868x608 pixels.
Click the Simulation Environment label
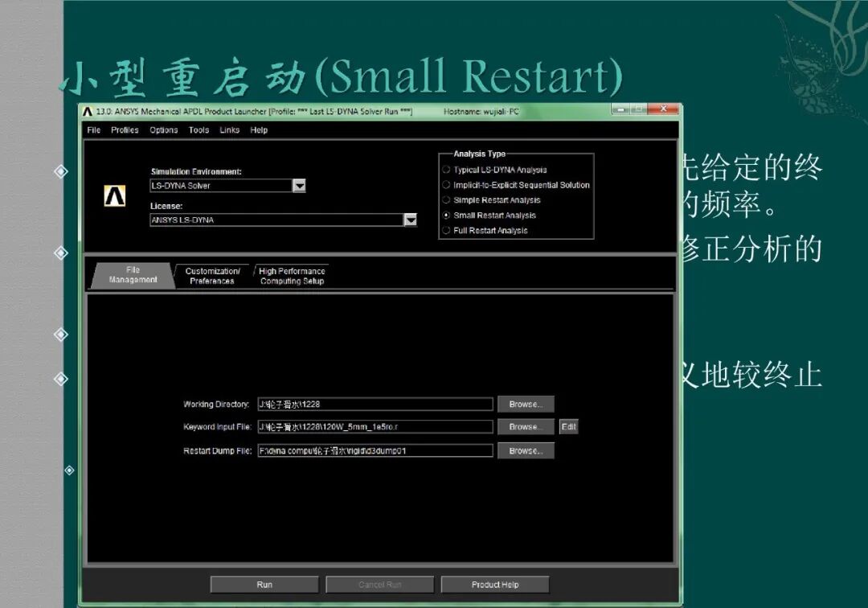(196, 171)
